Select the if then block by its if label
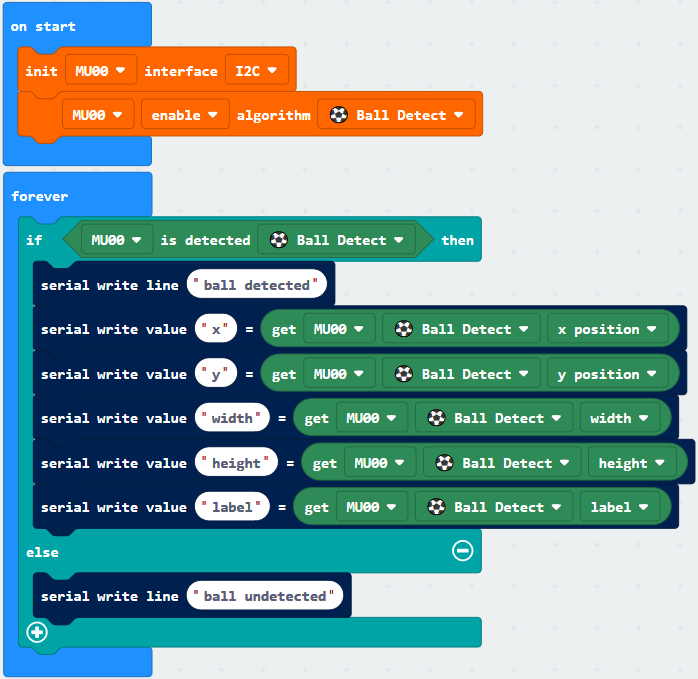The width and height of the screenshot is (698, 679). (34, 240)
